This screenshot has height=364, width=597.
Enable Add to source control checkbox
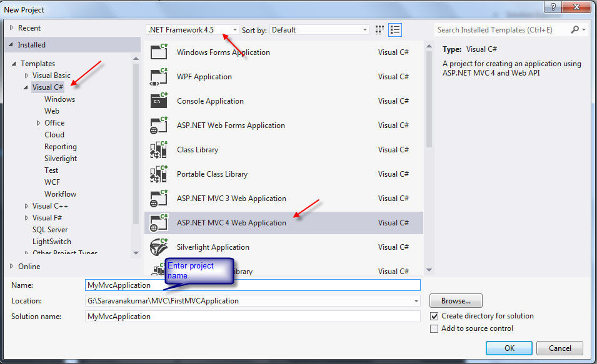[434, 328]
